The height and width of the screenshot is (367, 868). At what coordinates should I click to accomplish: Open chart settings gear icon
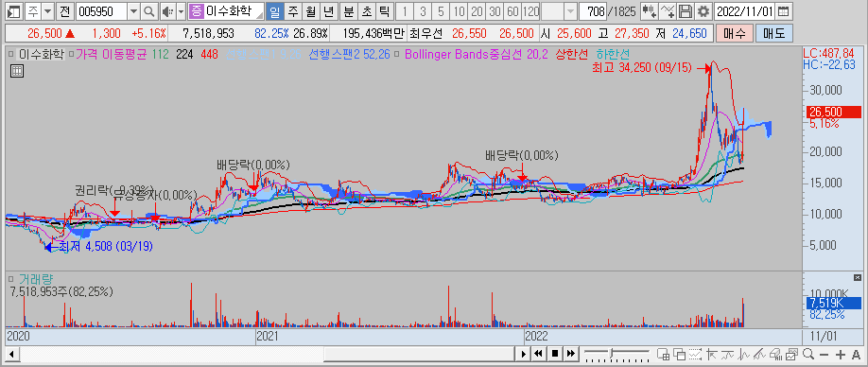(703, 11)
